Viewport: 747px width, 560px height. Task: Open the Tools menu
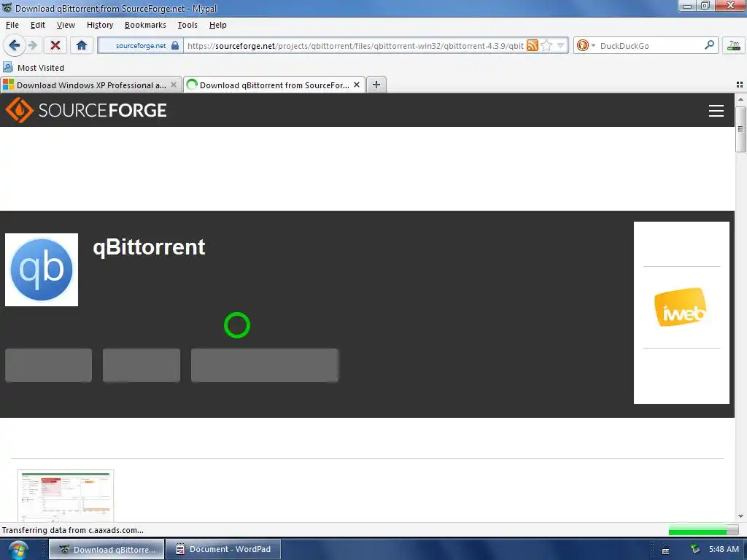click(x=187, y=25)
